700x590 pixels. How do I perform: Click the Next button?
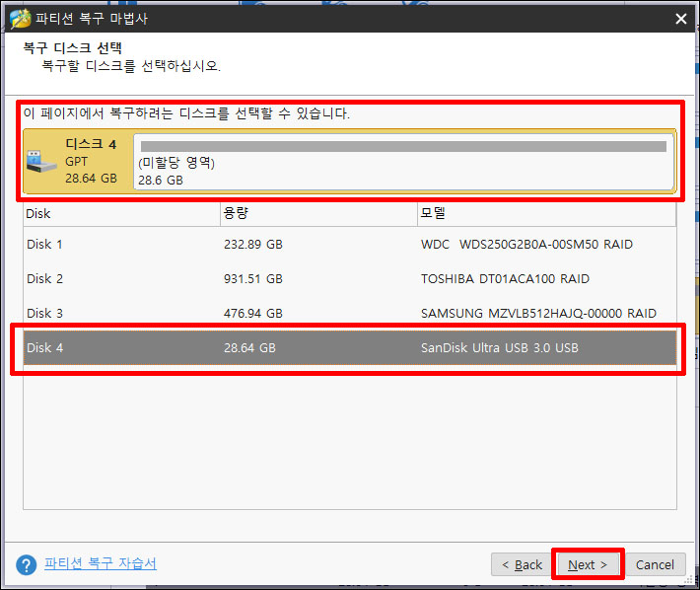coord(588,565)
